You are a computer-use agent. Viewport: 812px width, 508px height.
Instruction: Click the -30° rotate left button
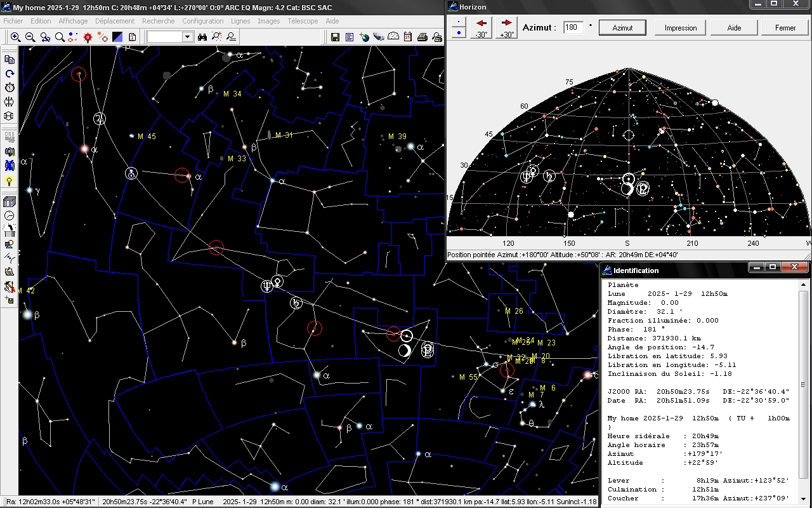click(481, 27)
